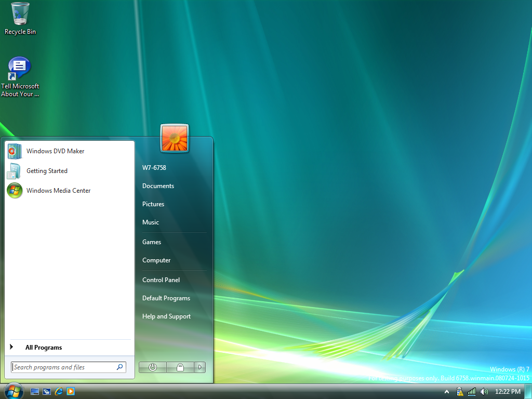
Task: Open the Getting Started program
Action: pyautogui.click(x=47, y=171)
